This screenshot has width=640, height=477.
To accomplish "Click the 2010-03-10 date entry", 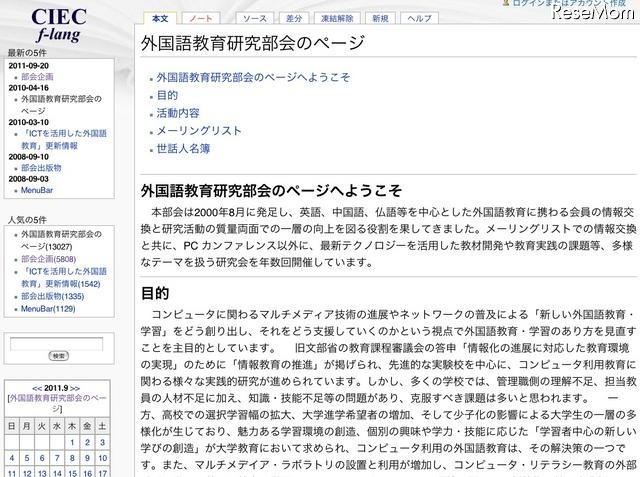I will point(29,122).
